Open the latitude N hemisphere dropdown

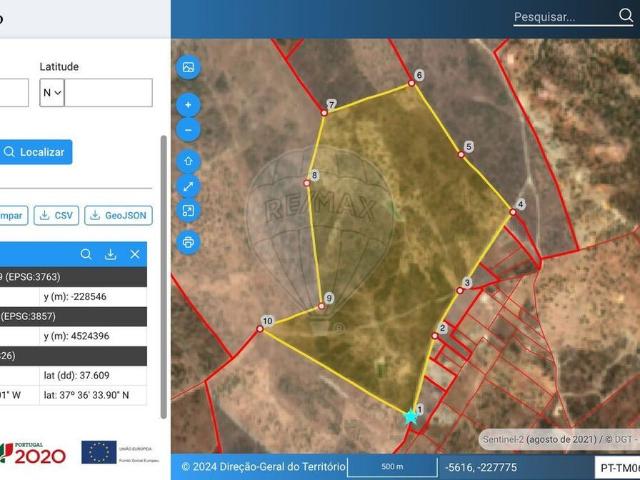coord(51,93)
